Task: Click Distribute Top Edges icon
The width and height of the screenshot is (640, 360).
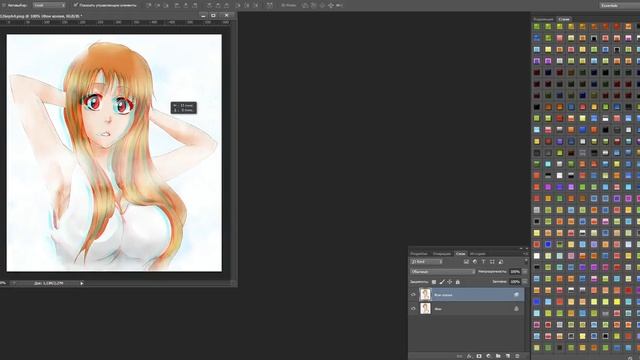Action: [x=209, y=5]
